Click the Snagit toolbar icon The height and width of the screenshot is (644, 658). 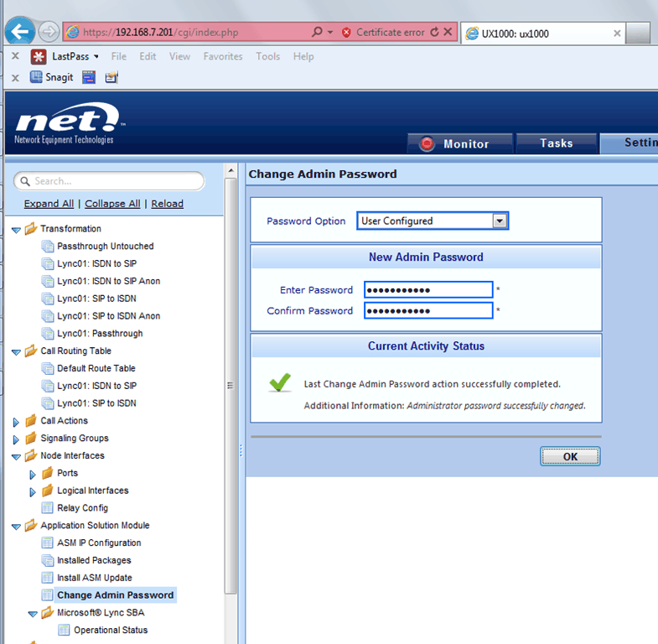click(x=37, y=77)
